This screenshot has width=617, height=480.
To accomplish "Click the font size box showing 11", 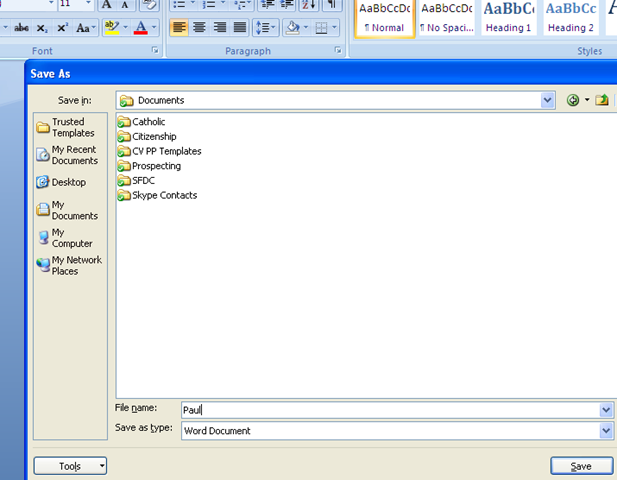I will pyautogui.click(x=70, y=4).
